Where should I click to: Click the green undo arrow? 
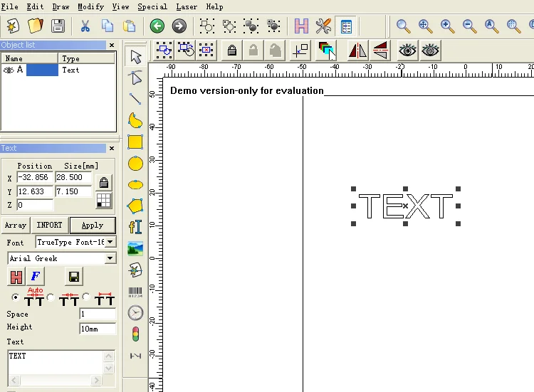[x=157, y=26]
